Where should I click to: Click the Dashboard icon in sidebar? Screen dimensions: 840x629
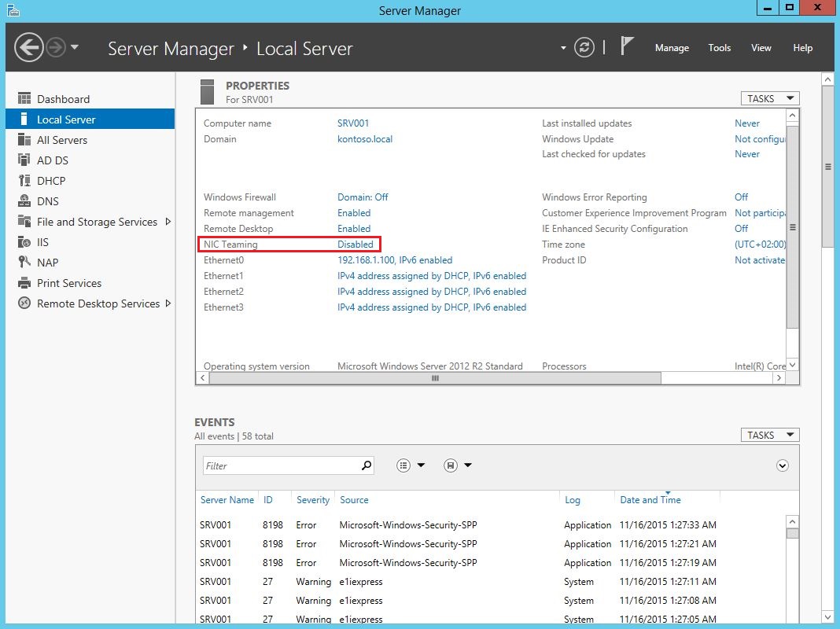pyautogui.click(x=24, y=98)
